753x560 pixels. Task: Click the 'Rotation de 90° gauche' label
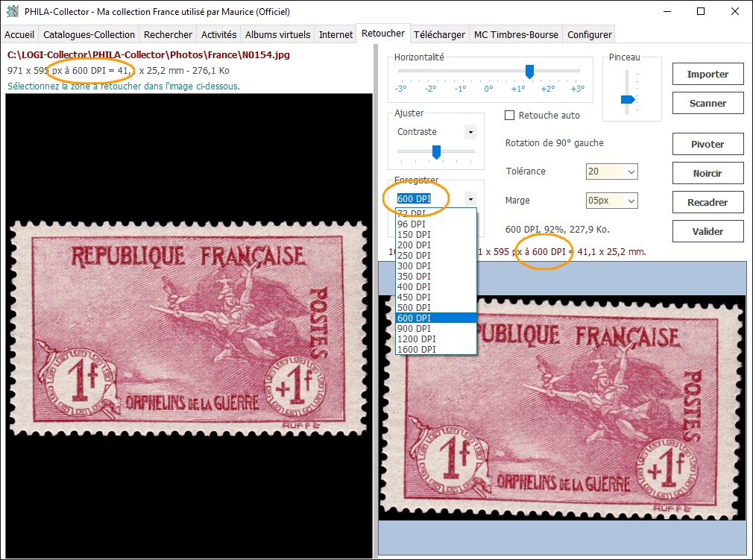coord(554,143)
